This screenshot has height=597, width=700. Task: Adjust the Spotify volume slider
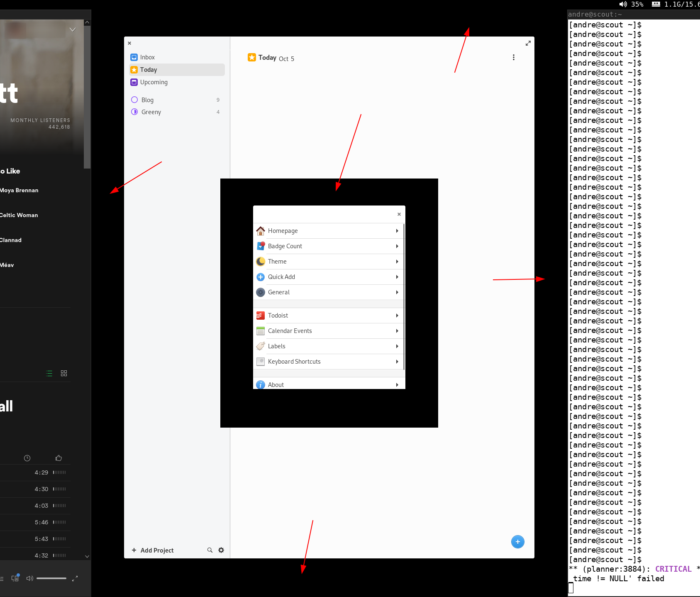coord(51,578)
